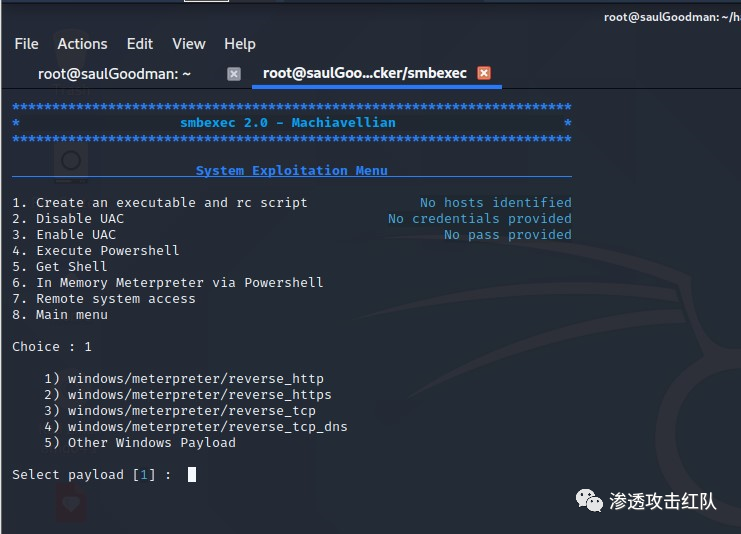Close the smbexec tab with red X
Image resolution: width=741 pixels, height=534 pixels.
(x=484, y=73)
